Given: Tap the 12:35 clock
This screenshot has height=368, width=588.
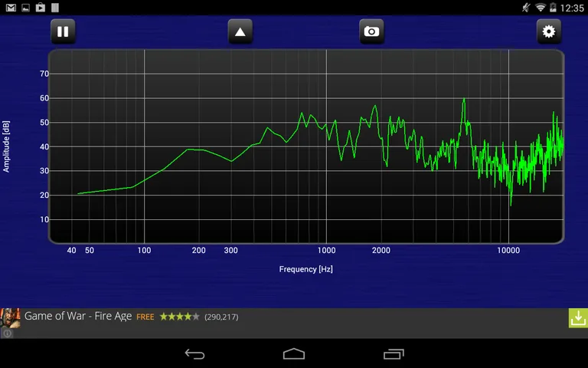Looking at the screenshot, I should point(572,8).
